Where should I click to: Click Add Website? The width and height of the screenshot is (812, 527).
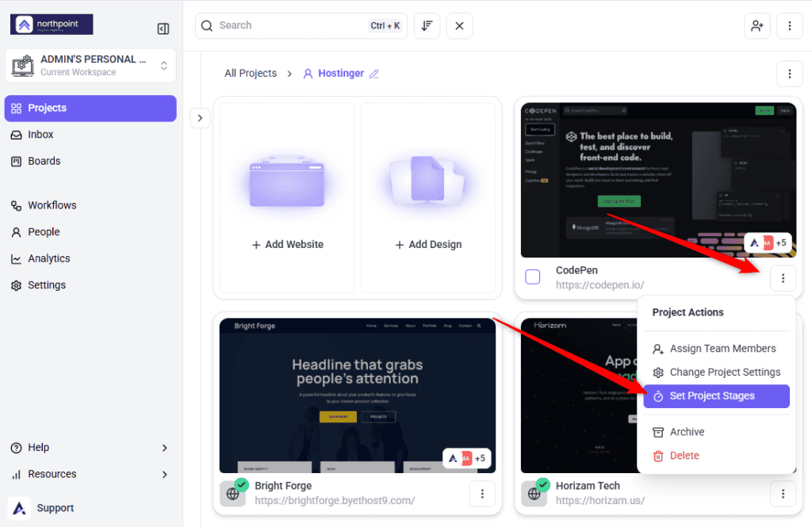tap(287, 197)
